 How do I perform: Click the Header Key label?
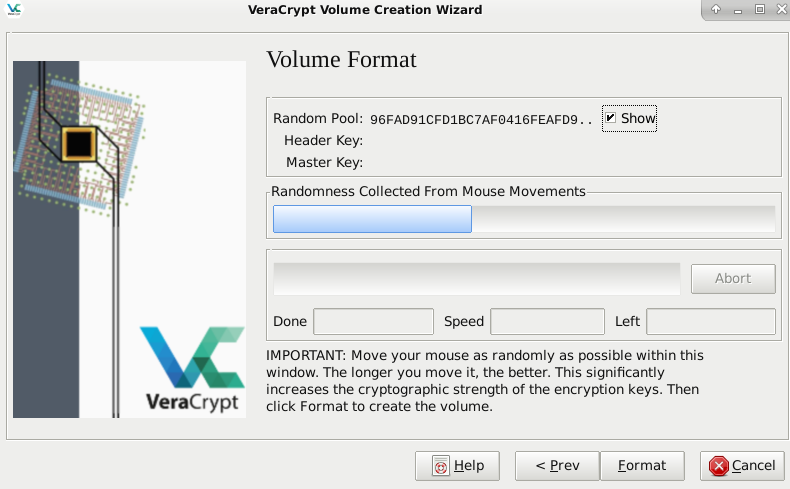[323, 141]
